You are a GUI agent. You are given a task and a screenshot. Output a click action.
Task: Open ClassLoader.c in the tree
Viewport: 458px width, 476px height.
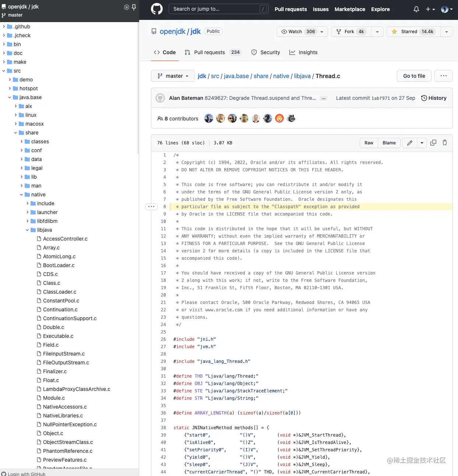pos(60,292)
